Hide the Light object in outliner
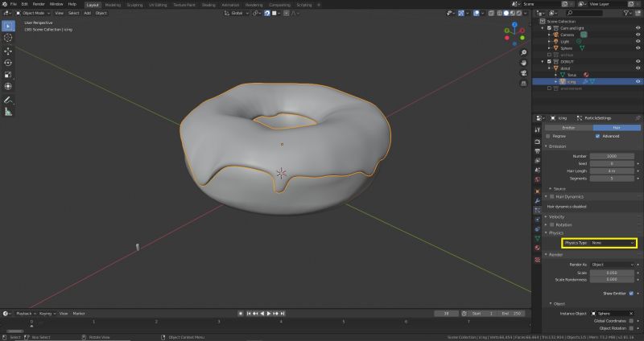644x341 pixels. tap(638, 42)
